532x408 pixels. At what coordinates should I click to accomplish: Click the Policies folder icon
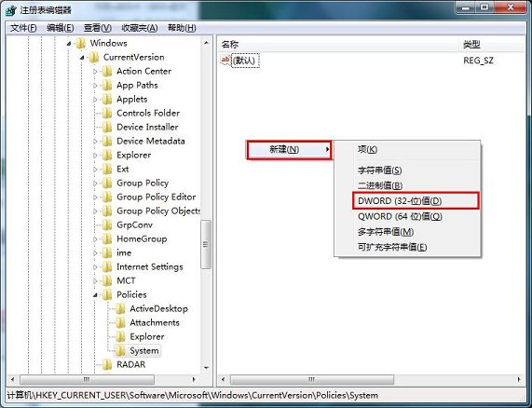[x=107, y=294]
